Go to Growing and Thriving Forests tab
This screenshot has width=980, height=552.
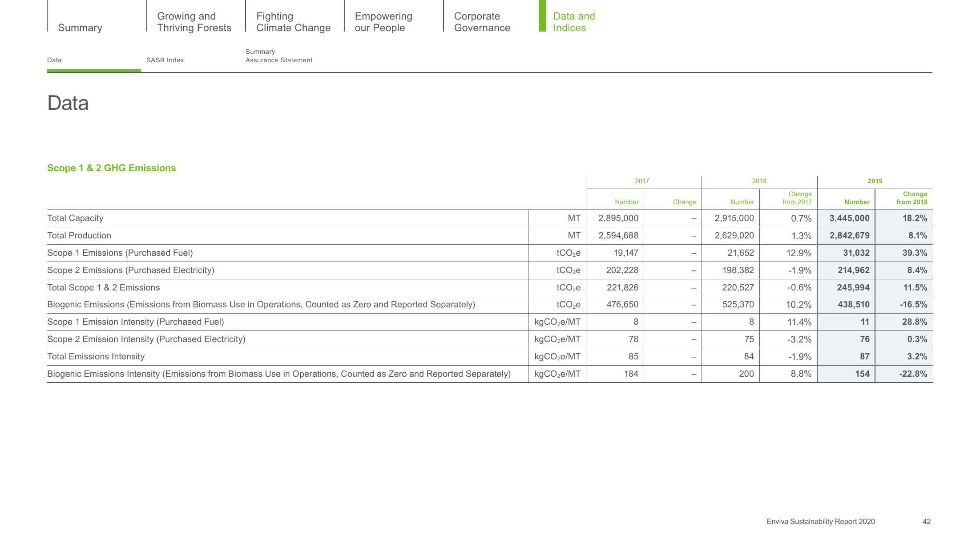194,22
